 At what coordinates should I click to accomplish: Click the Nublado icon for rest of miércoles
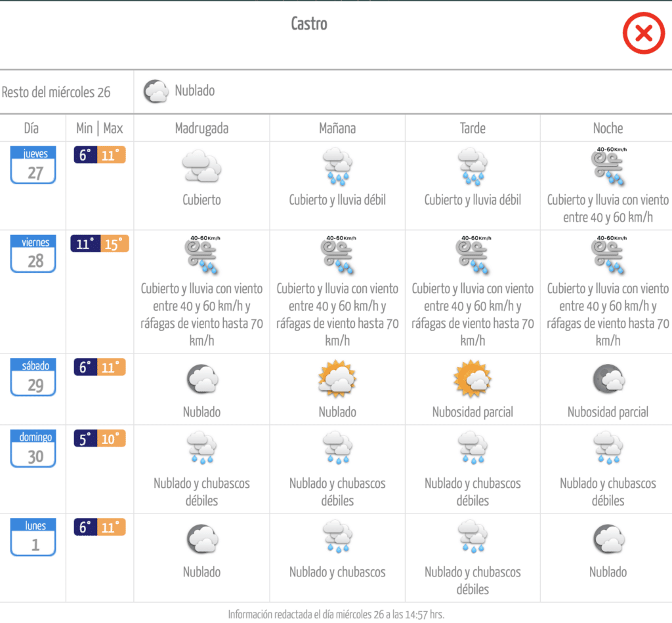click(156, 91)
